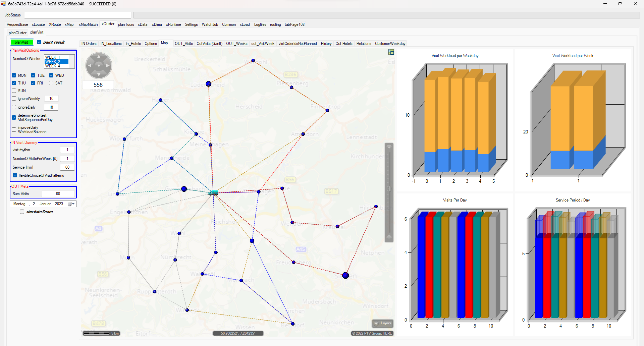Toggle the simulateScore checkbox
The width and height of the screenshot is (644, 346).
pyautogui.click(x=22, y=212)
